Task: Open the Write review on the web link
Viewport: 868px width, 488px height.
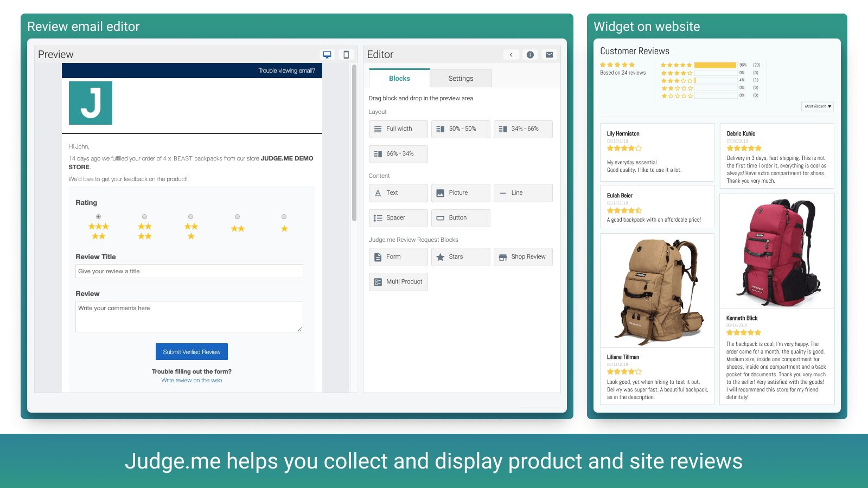Action: click(x=192, y=381)
